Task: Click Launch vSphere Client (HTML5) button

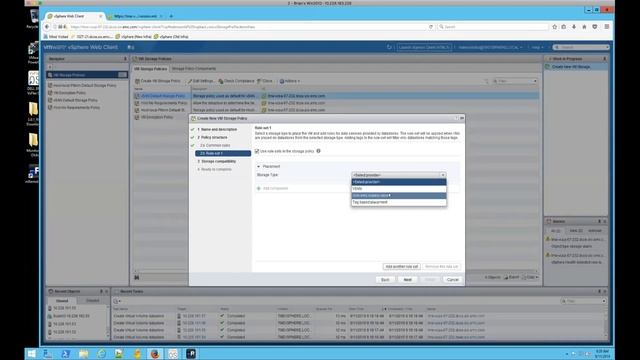Action: tap(424, 47)
